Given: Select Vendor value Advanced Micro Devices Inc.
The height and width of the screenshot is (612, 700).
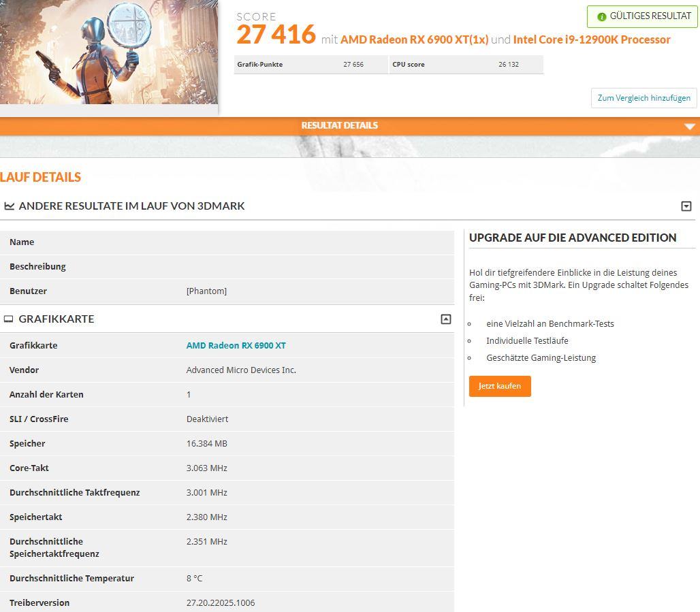Looking at the screenshot, I should coord(241,370).
